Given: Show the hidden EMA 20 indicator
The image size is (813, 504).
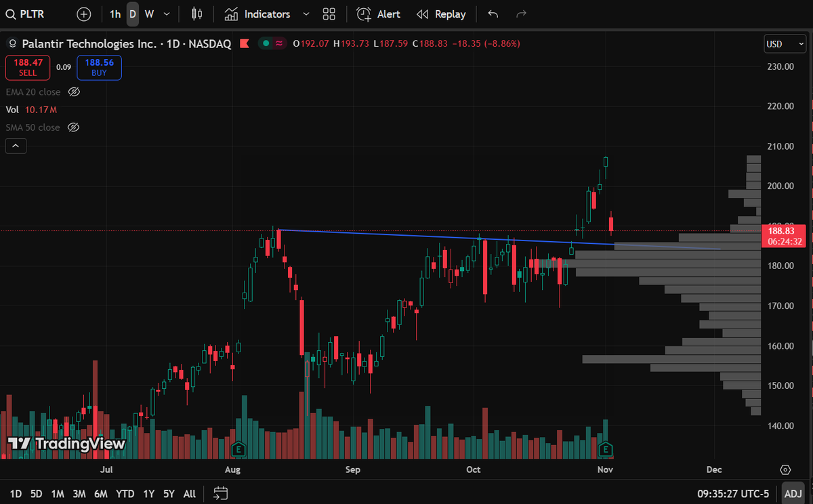Looking at the screenshot, I should [75, 92].
